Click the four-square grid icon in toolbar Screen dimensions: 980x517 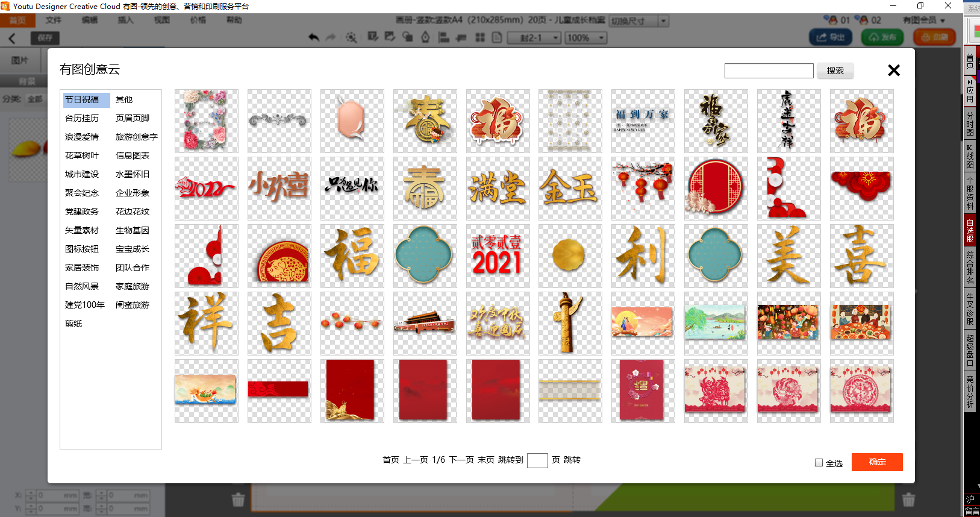[x=480, y=37]
